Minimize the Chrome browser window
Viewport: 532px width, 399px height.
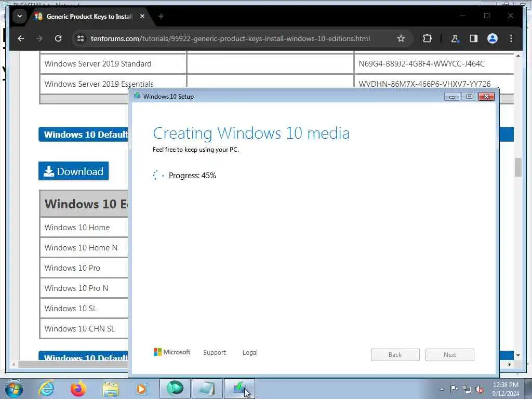pos(463,16)
